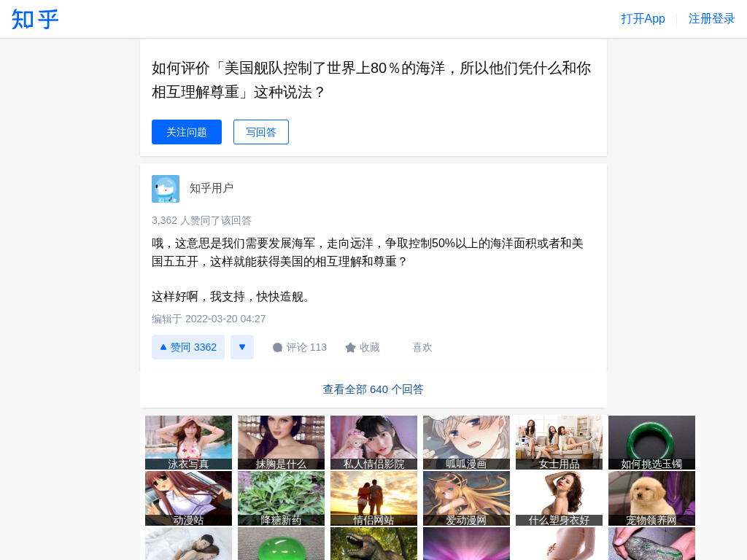
Task: Click the downvote triangle button
Action: [242, 347]
